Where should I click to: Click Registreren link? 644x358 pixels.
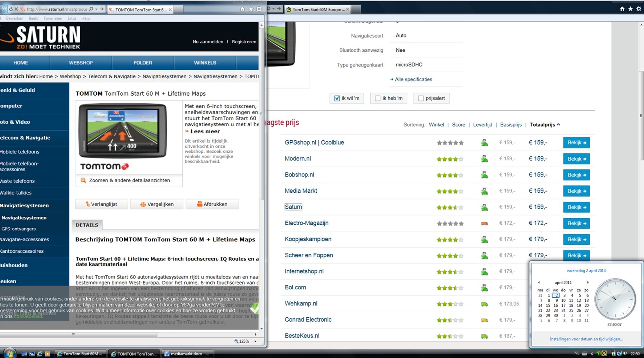(244, 42)
